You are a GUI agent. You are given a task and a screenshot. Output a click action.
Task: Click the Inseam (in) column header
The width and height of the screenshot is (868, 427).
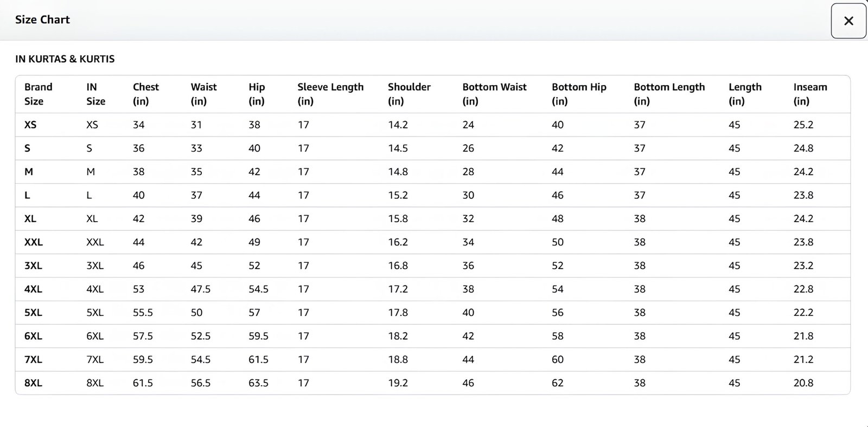point(809,94)
